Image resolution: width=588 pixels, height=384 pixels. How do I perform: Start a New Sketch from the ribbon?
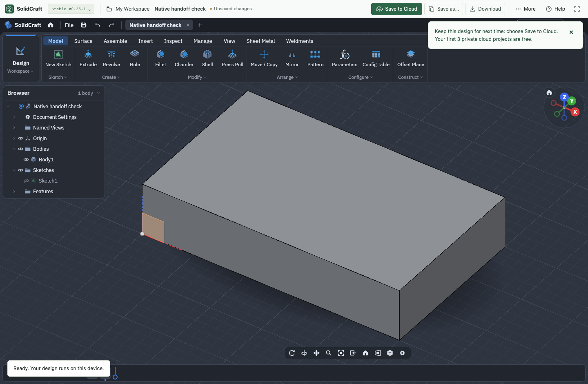(58, 58)
